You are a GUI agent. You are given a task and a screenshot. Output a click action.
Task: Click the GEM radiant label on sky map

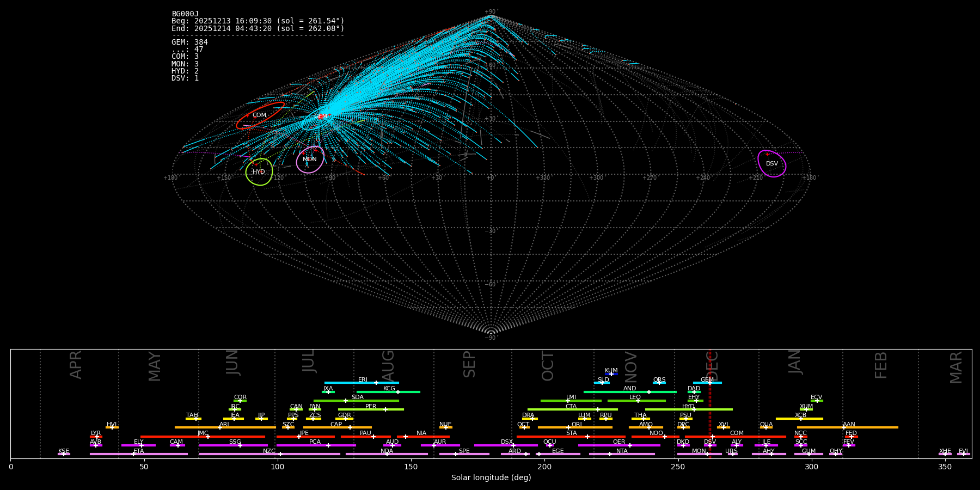point(321,117)
